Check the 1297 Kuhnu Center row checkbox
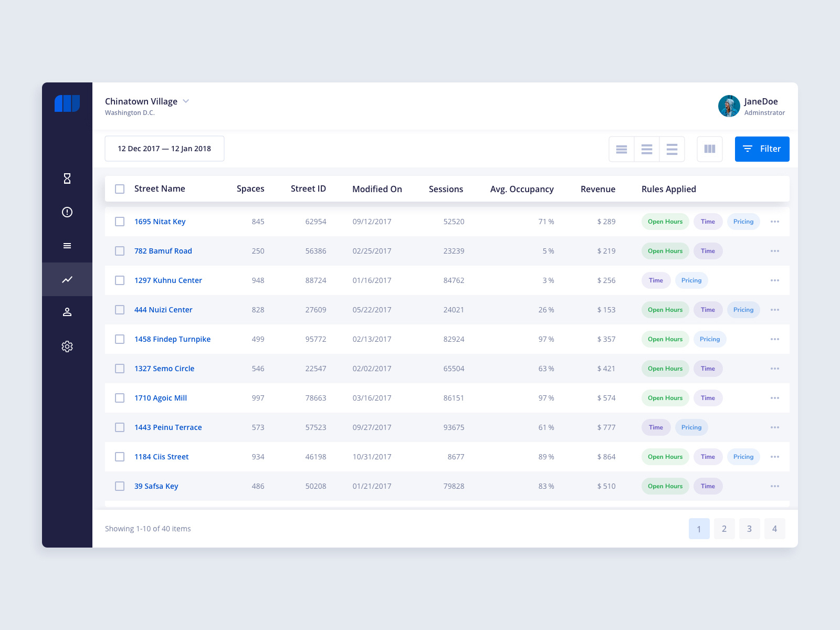The image size is (840, 630). 120,280
